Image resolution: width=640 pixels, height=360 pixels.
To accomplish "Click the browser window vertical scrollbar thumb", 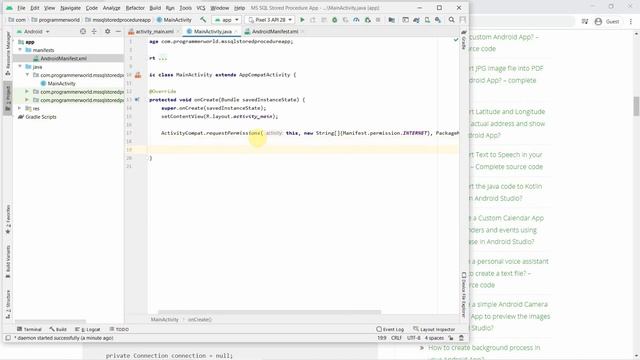I will click(x=636, y=106).
